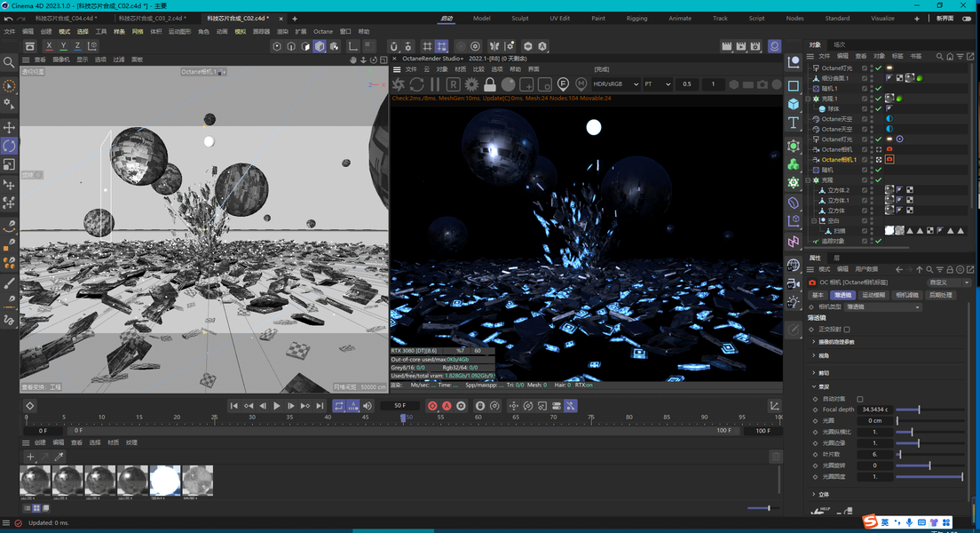Click the 基本 tab button
Viewport: 980px width, 533px height.
coord(818,295)
